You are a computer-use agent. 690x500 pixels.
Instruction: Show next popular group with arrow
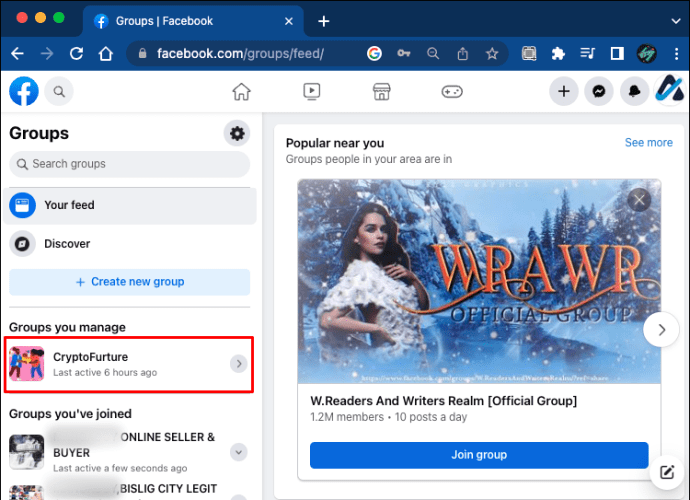[x=661, y=329]
